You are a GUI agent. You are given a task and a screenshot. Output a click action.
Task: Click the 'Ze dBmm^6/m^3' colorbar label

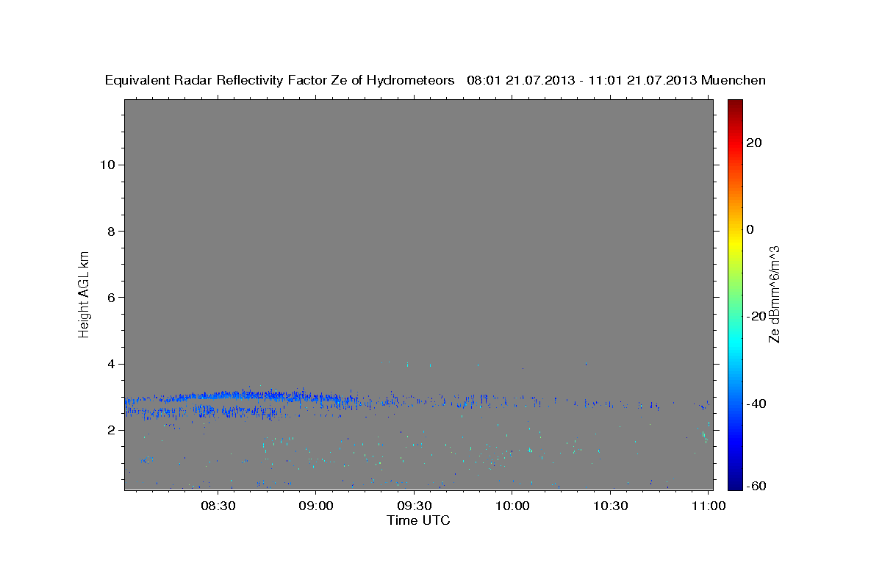click(774, 295)
